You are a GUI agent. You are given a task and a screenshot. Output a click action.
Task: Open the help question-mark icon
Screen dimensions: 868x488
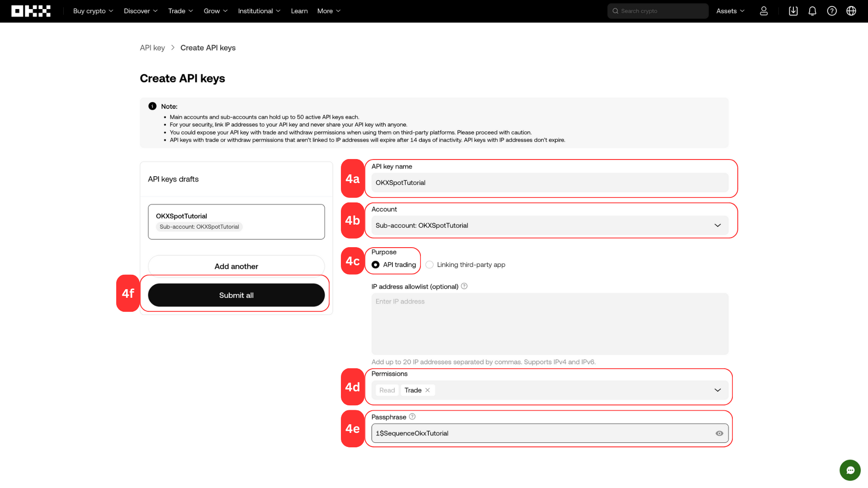pyautogui.click(x=832, y=11)
